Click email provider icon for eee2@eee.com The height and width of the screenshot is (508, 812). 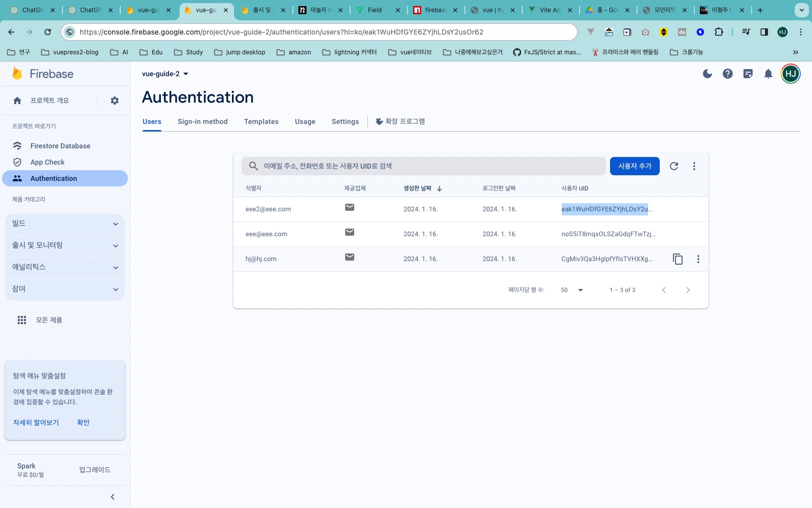click(x=350, y=207)
